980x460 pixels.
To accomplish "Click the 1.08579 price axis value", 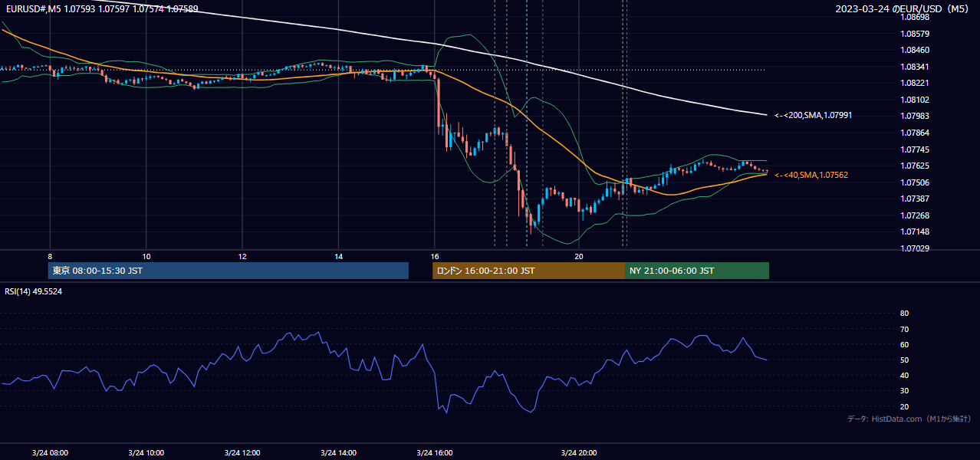I will (915, 34).
